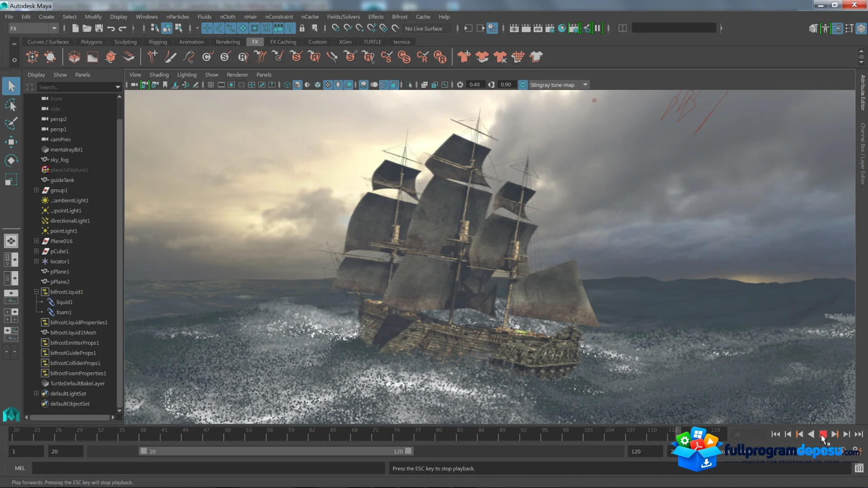Collapse the bifrostLiquid1 node

point(36,292)
